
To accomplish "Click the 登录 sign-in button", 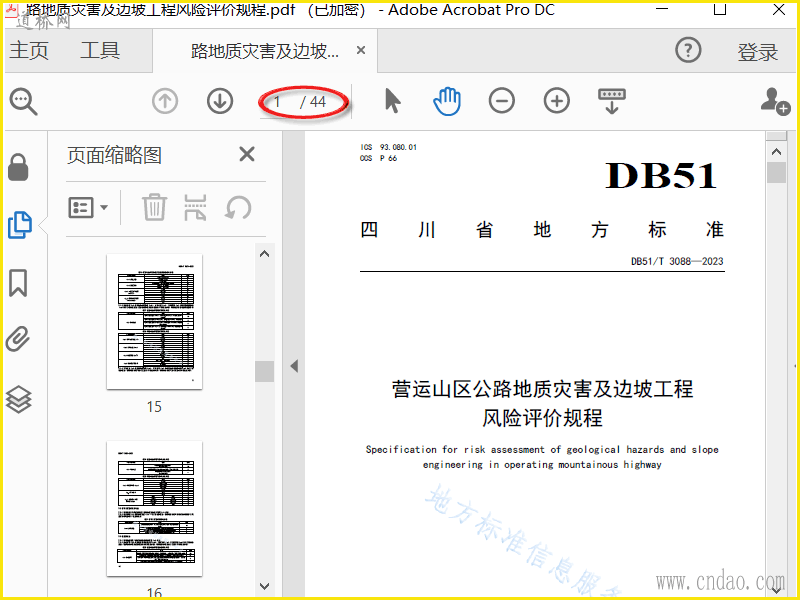I will 758,52.
